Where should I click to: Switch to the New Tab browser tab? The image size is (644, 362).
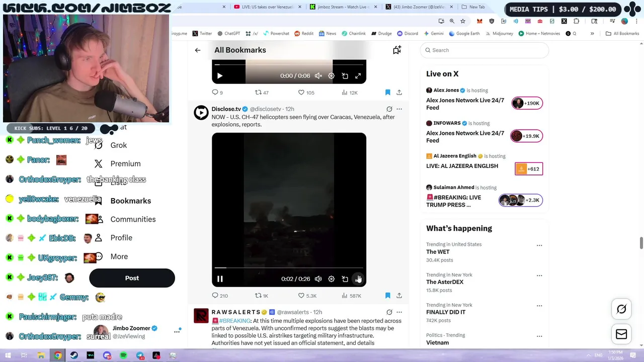(x=476, y=7)
